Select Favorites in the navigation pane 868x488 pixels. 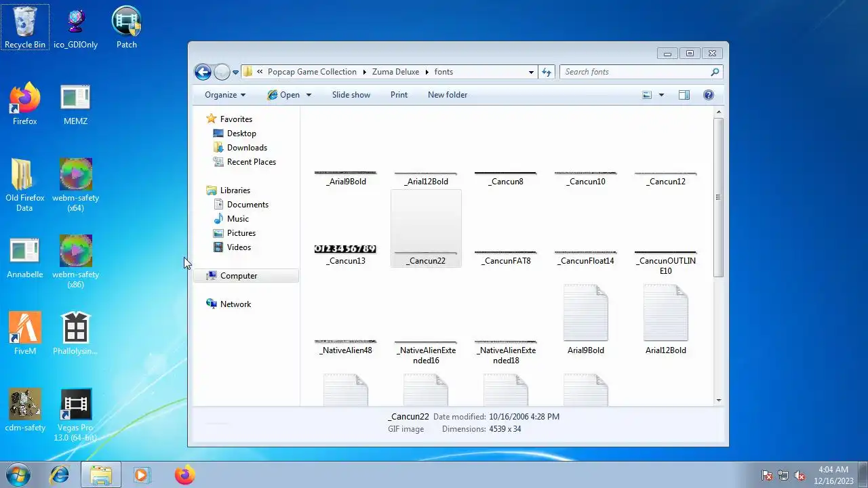[x=236, y=119]
